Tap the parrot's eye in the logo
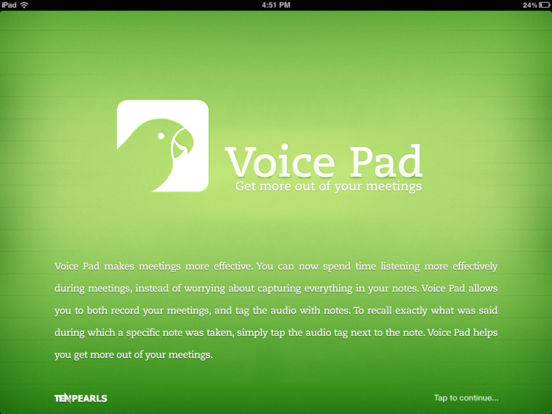This screenshot has height=414, width=552. click(161, 136)
